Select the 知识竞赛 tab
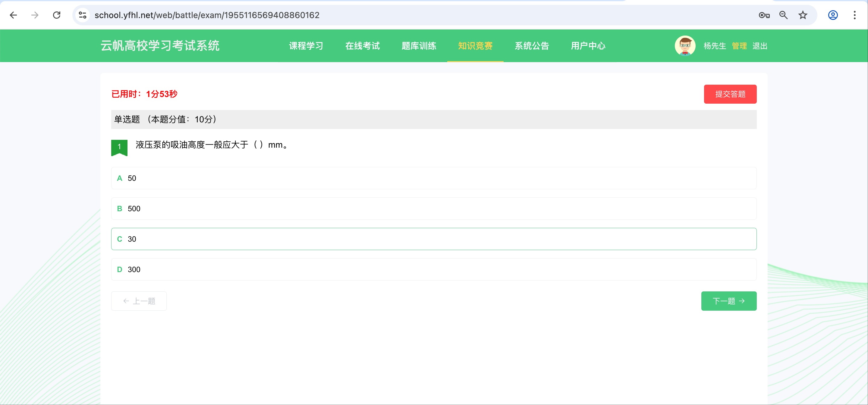The width and height of the screenshot is (868, 405). point(475,46)
